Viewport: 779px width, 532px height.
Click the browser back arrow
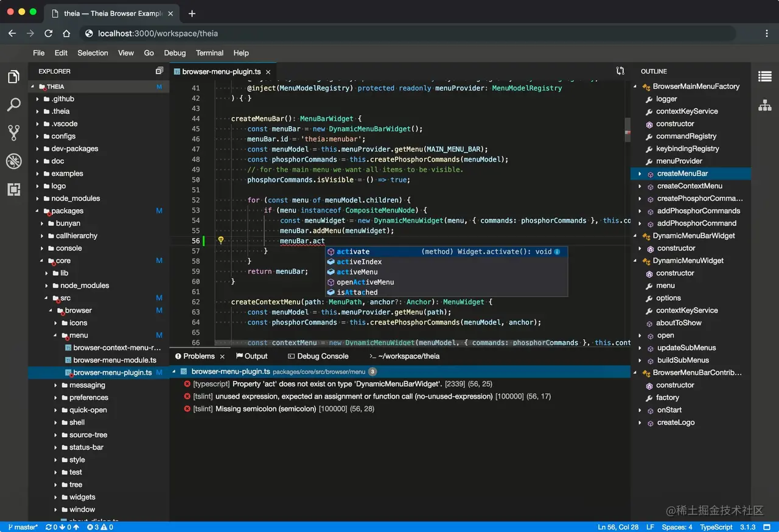click(x=12, y=33)
